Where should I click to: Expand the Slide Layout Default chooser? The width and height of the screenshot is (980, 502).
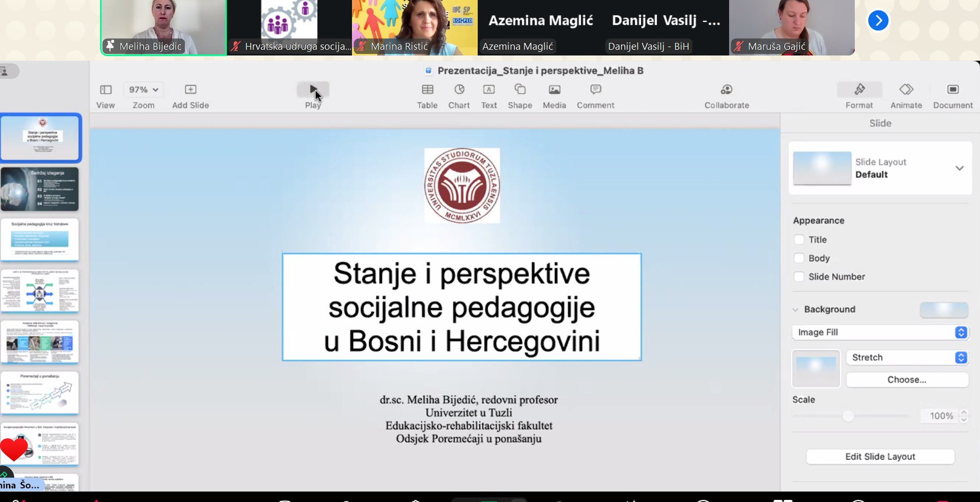(x=959, y=169)
